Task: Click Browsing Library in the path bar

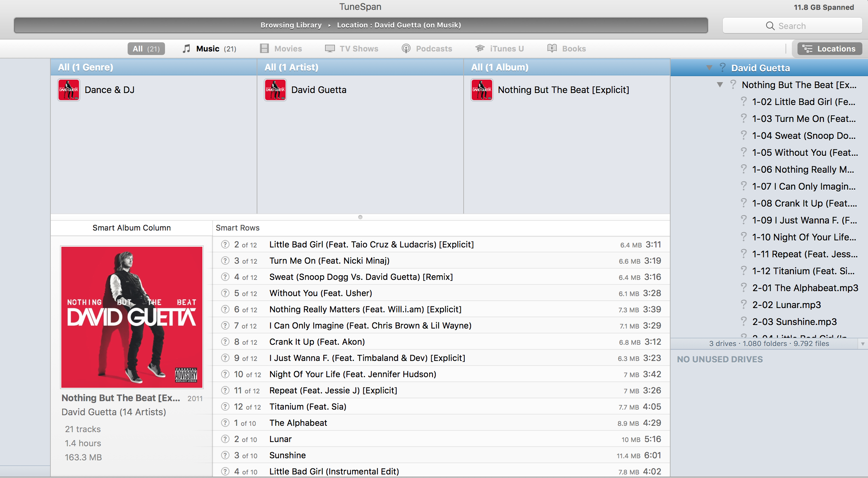Action: 291,25
